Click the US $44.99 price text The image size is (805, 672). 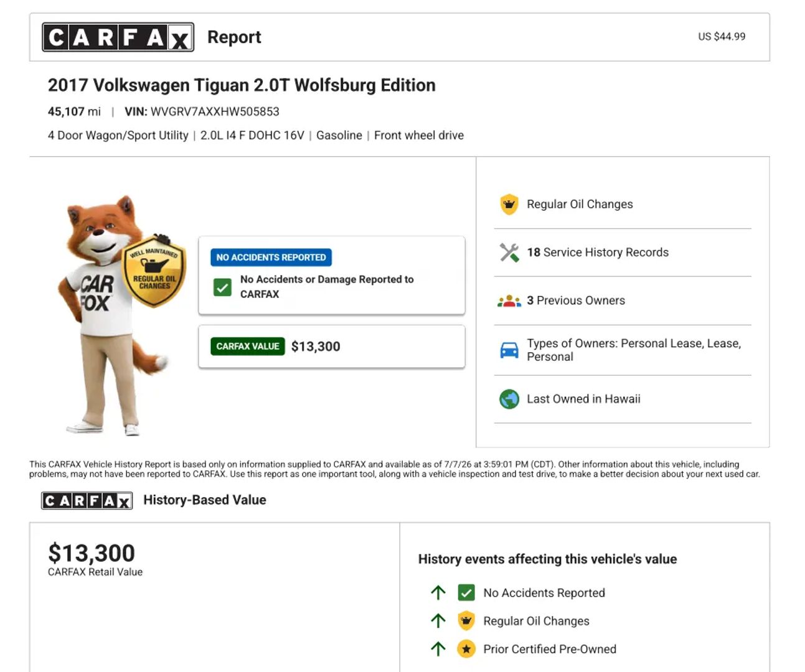(722, 37)
